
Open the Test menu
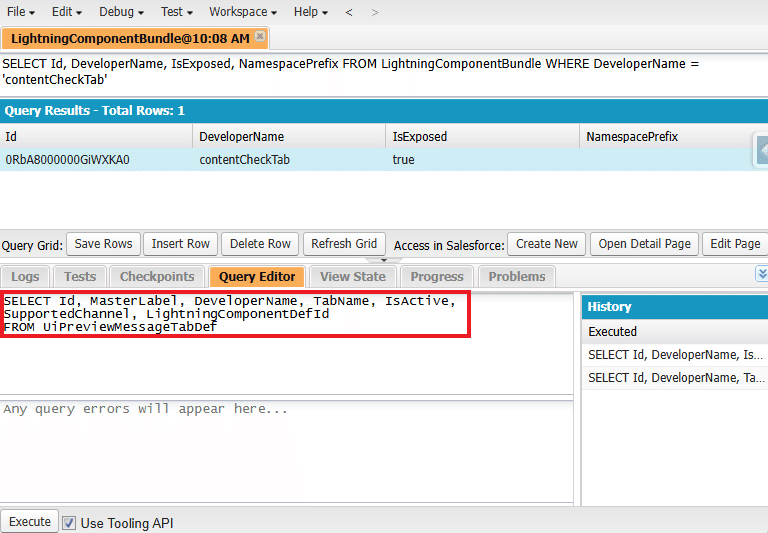coord(176,12)
